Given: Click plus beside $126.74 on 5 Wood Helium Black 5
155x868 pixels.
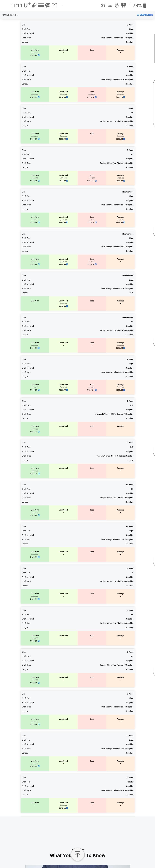Looking at the screenshot, I should click(96, 97).
